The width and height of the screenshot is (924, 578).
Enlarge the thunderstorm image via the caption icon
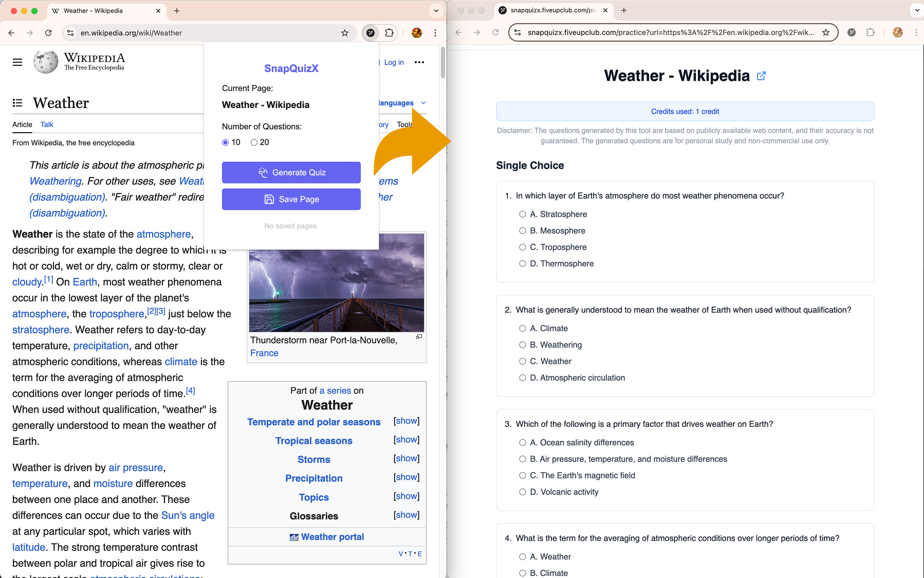point(419,337)
